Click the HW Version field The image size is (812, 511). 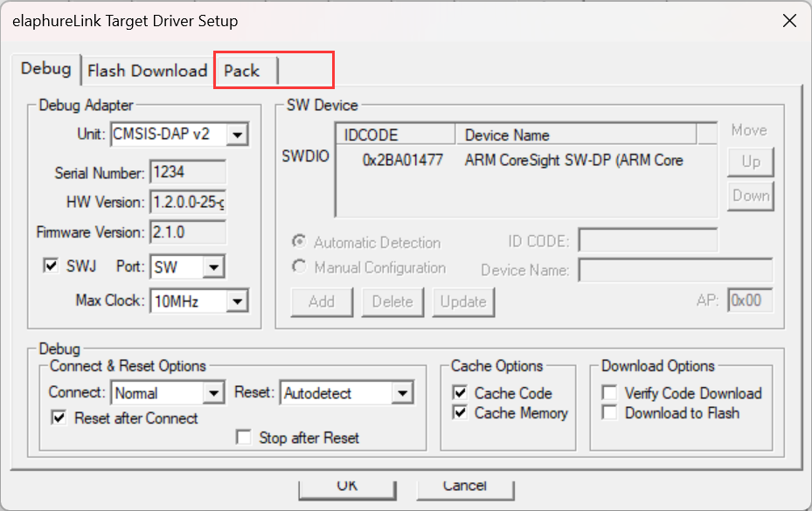(x=188, y=202)
